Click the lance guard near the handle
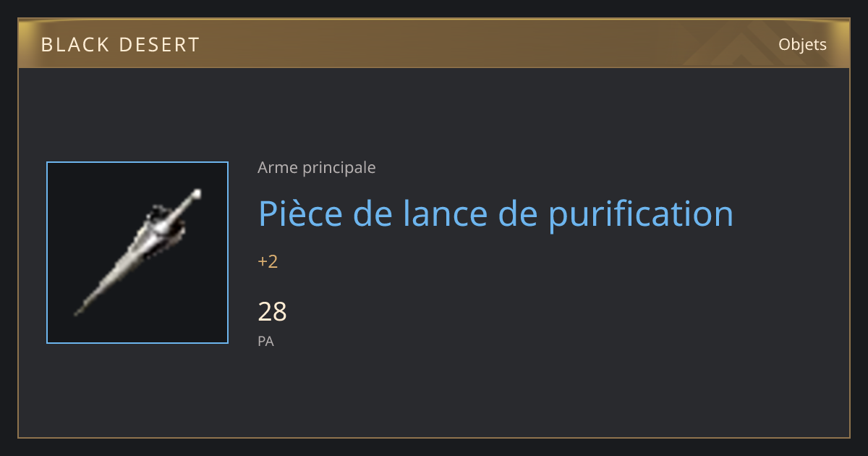The image size is (868, 456). [x=164, y=221]
